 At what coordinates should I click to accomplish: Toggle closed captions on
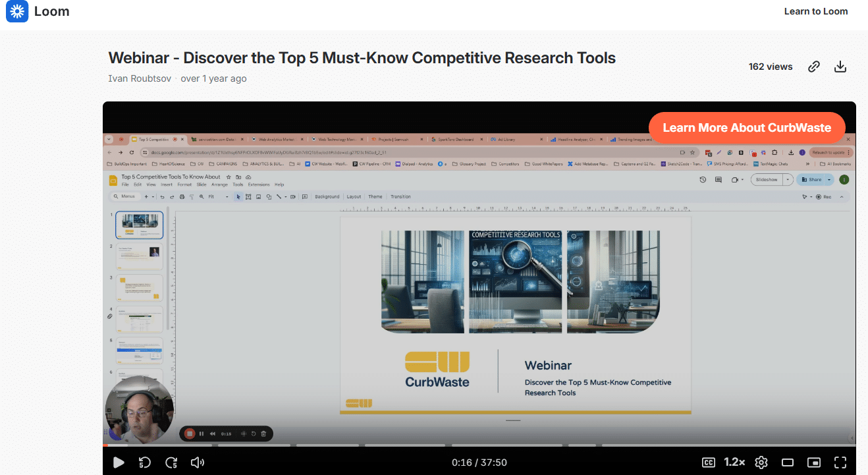tap(709, 462)
